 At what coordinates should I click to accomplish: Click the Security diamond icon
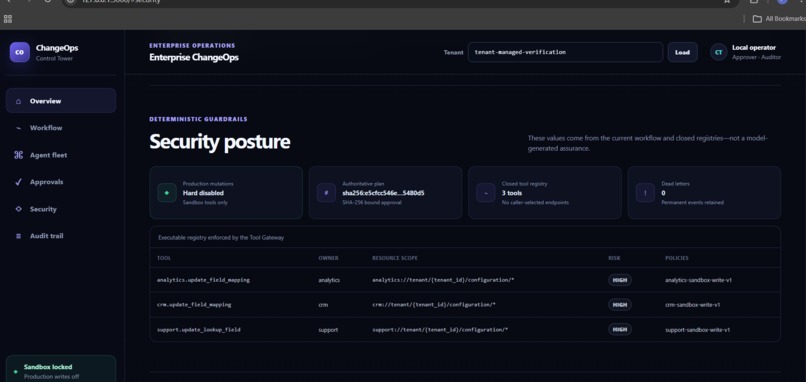click(x=19, y=209)
